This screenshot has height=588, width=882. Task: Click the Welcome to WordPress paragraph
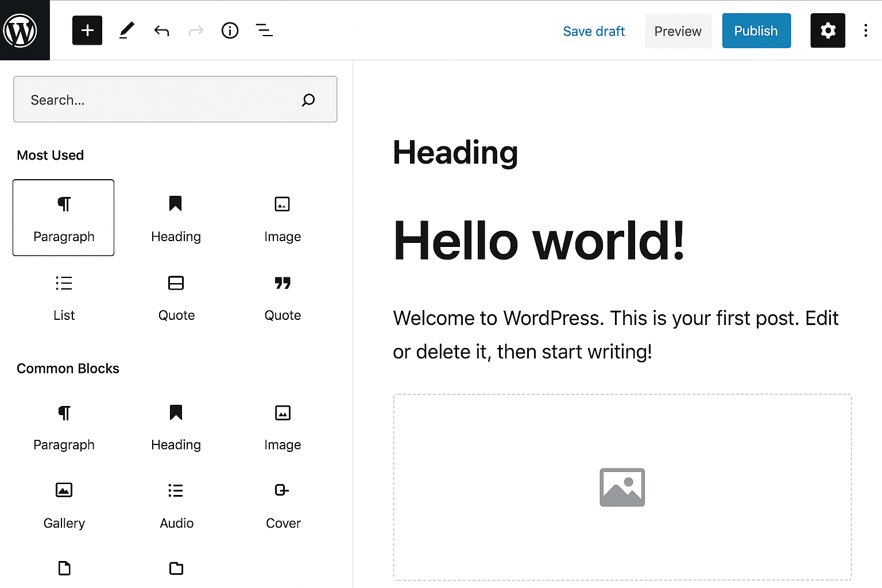tap(616, 335)
